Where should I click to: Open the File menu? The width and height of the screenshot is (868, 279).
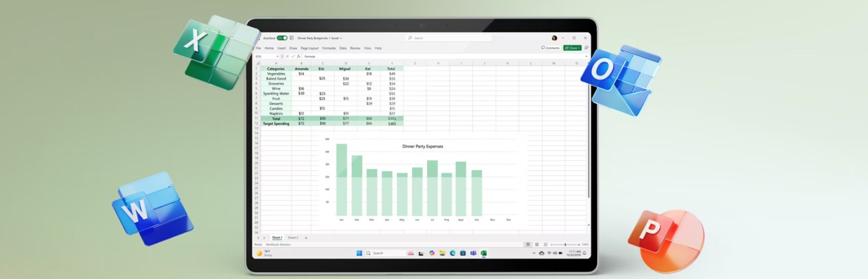pos(258,48)
